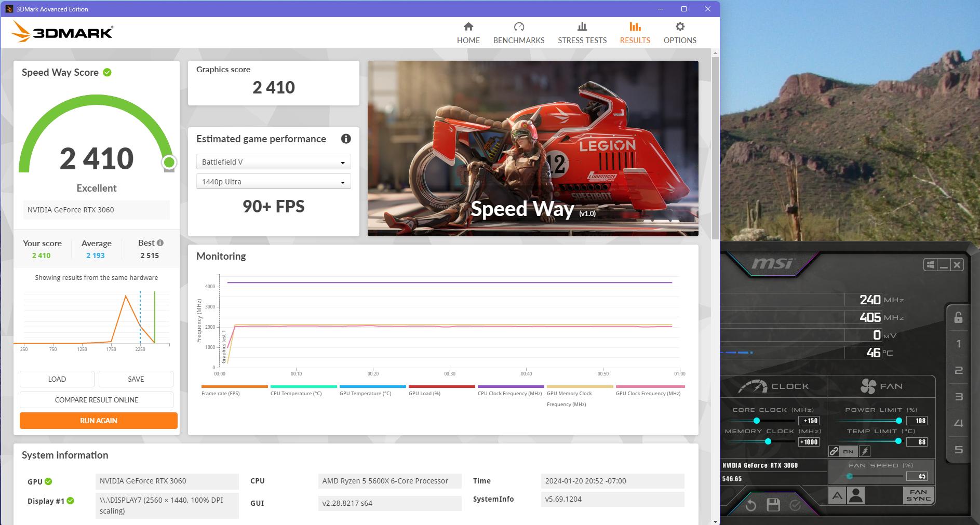
Task: Switch to the Stress Tests tab
Action: tap(582, 33)
